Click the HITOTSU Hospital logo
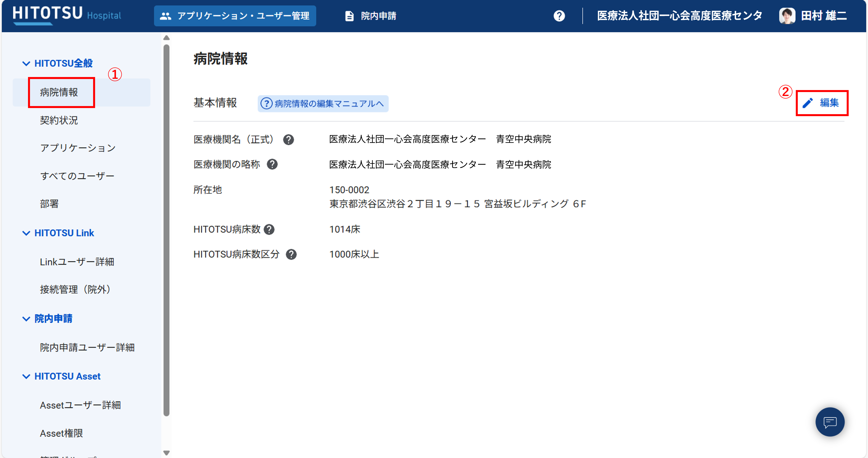This screenshot has width=868, height=458. point(67,15)
